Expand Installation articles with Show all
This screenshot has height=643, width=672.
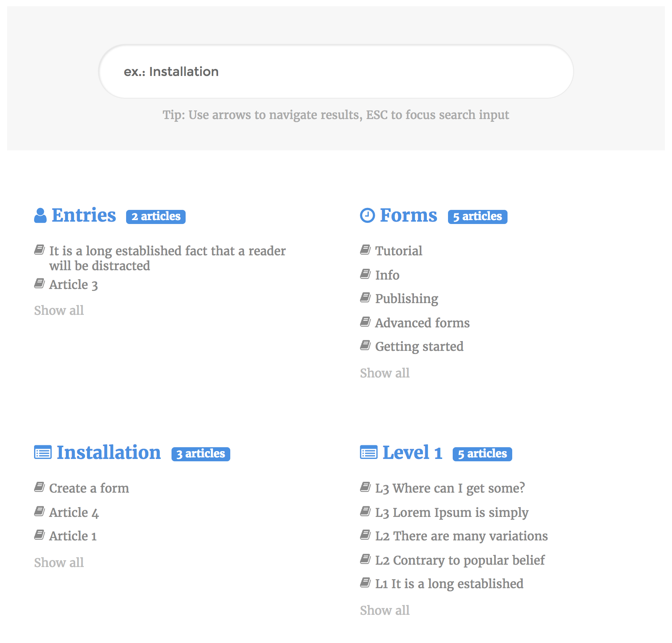[59, 562]
